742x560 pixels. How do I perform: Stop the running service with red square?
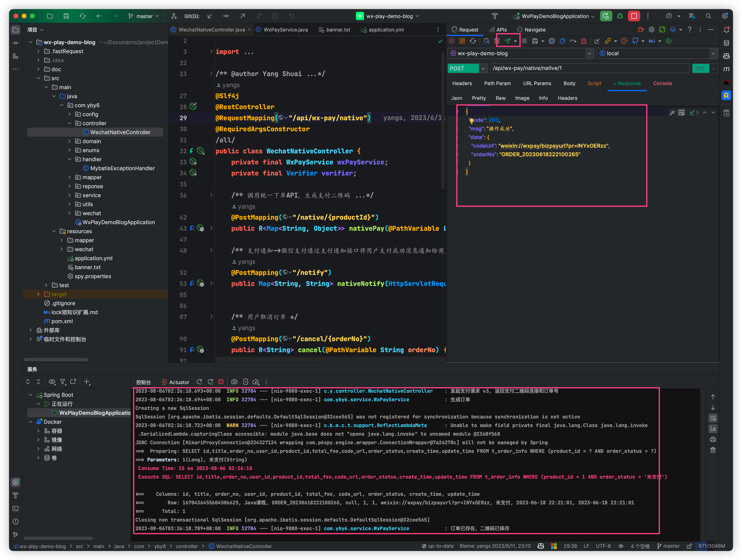[x=221, y=382]
